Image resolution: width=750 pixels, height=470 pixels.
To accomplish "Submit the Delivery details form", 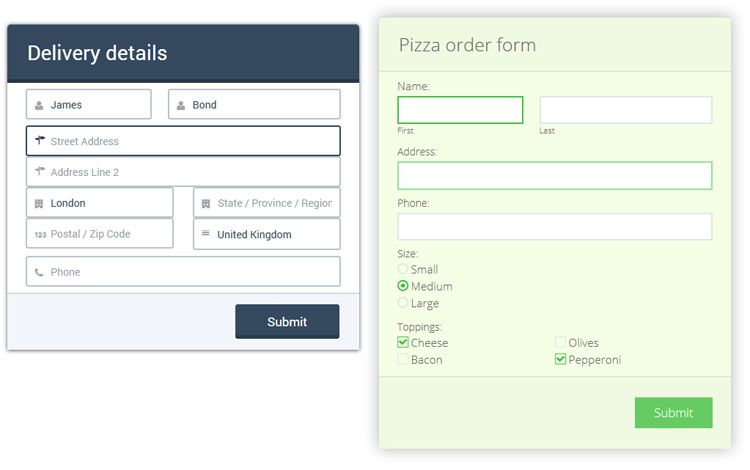I will (x=287, y=322).
